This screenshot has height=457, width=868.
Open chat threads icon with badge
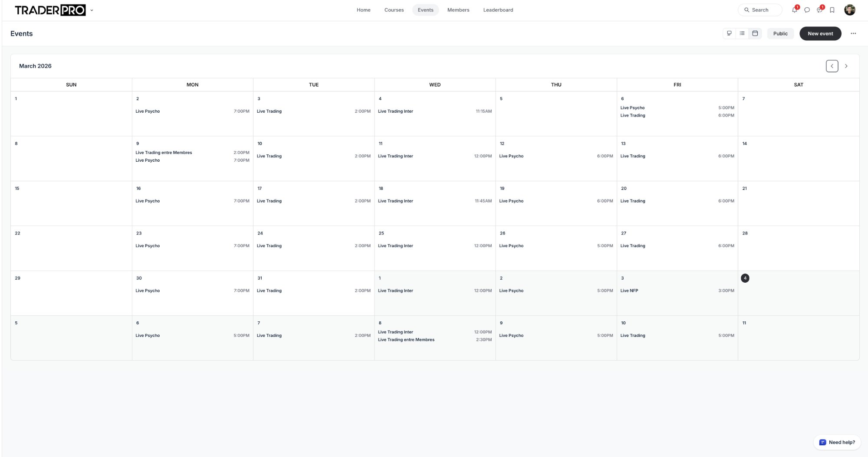tap(819, 10)
